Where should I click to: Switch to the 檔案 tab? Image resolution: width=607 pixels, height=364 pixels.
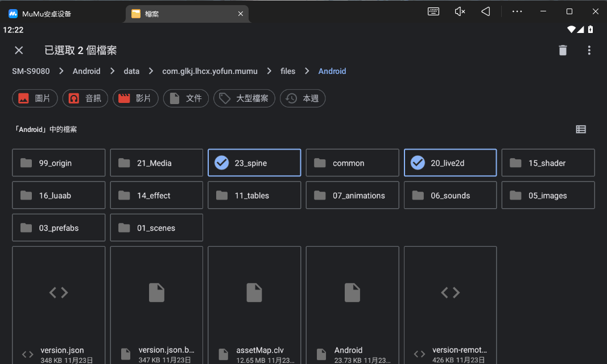click(187, 14)
